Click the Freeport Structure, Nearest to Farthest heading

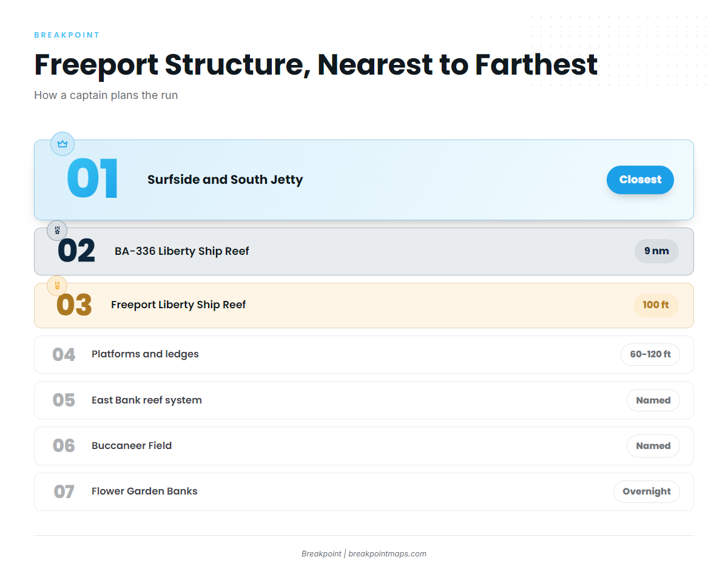pos(316,65)
